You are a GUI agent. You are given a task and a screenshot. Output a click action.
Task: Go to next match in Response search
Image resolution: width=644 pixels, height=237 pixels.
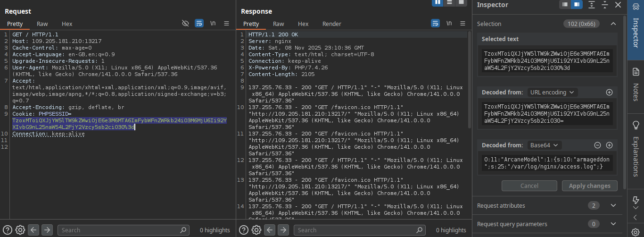(x=283, y=230)
